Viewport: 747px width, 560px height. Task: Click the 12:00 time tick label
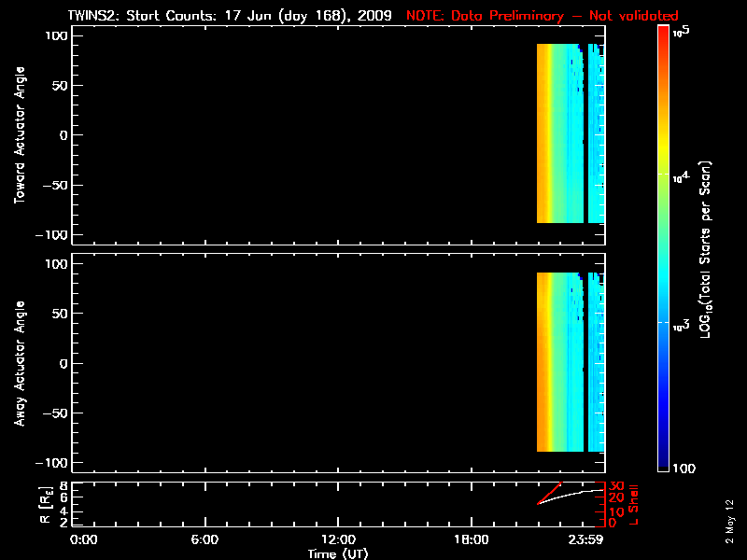point(338,540)
